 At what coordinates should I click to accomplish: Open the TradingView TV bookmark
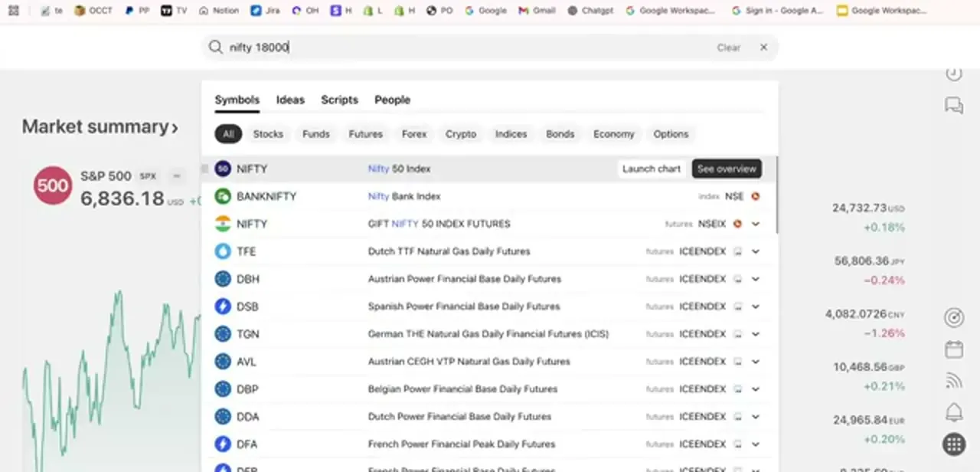pos(173,11)
